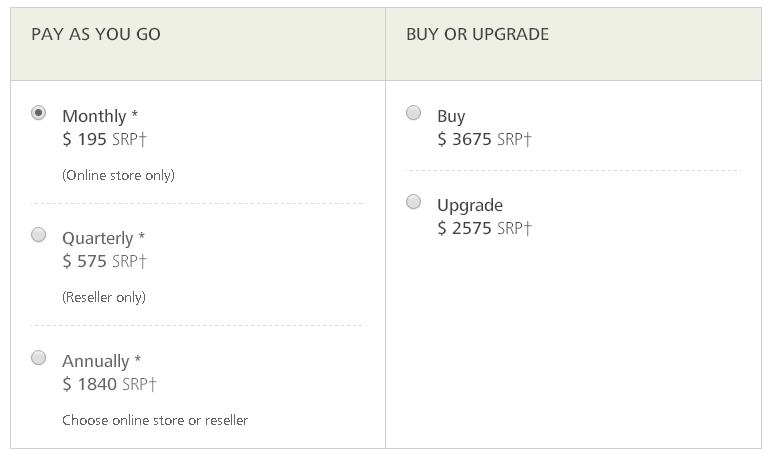The image size is (771, 459).
Task: Click the $ 575 SRP quarterly price
Action: click(104, 261)
